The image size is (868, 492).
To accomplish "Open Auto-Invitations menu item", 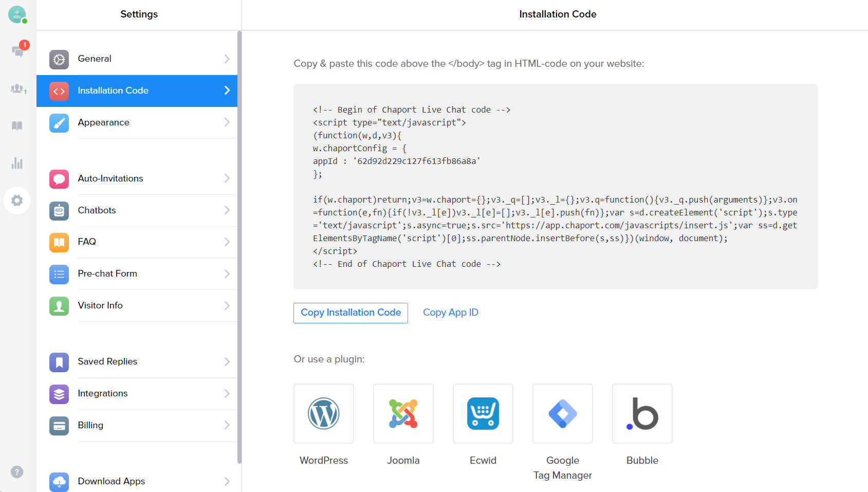I will [x=137, y=178].
